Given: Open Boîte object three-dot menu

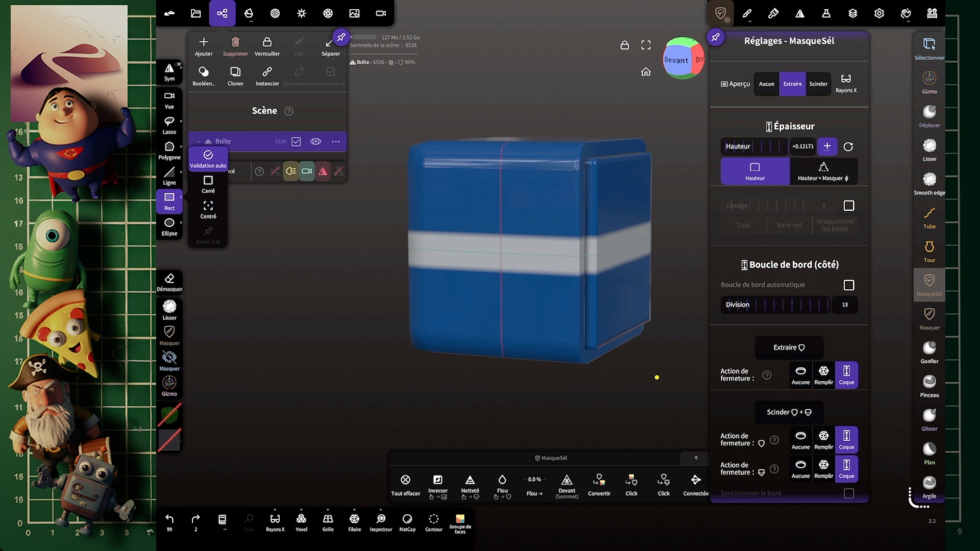Looking at the screenshot, I should tap(335, 141).
